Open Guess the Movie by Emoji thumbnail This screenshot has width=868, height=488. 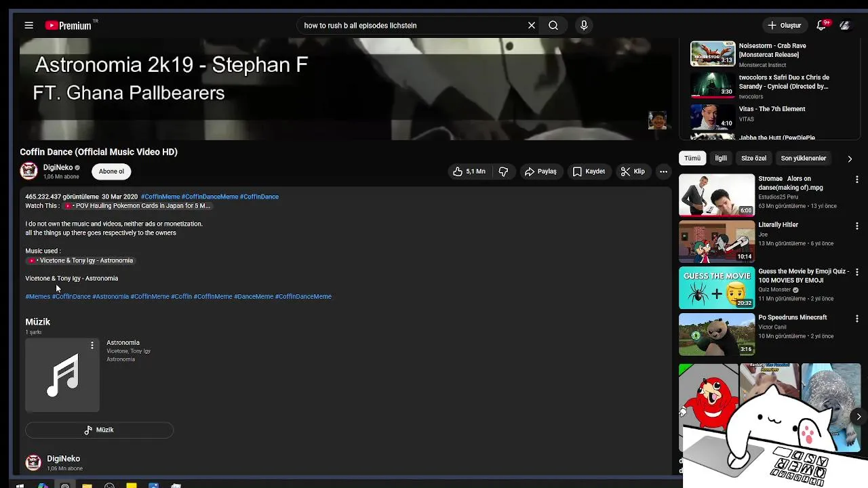(717, 287)
